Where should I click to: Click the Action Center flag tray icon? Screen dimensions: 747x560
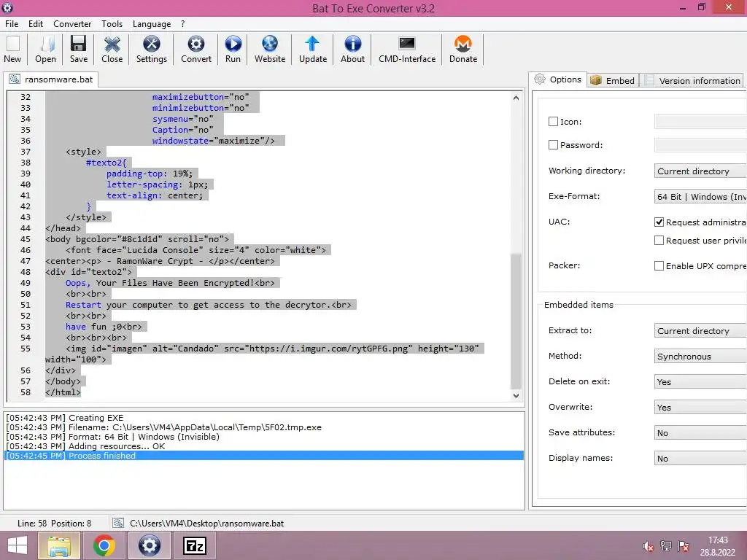click(x=684, y=546)
